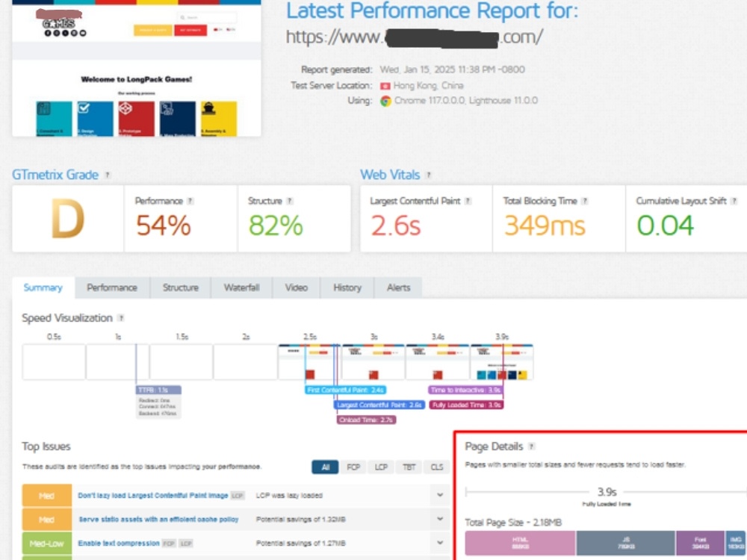Click the 54% Performance score

pyautogui.click(x=164, y=225)
